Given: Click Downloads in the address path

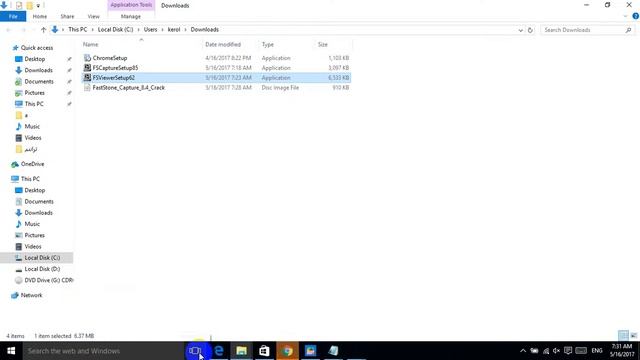Looking at the screenshot, I should [x=204, y=29].
